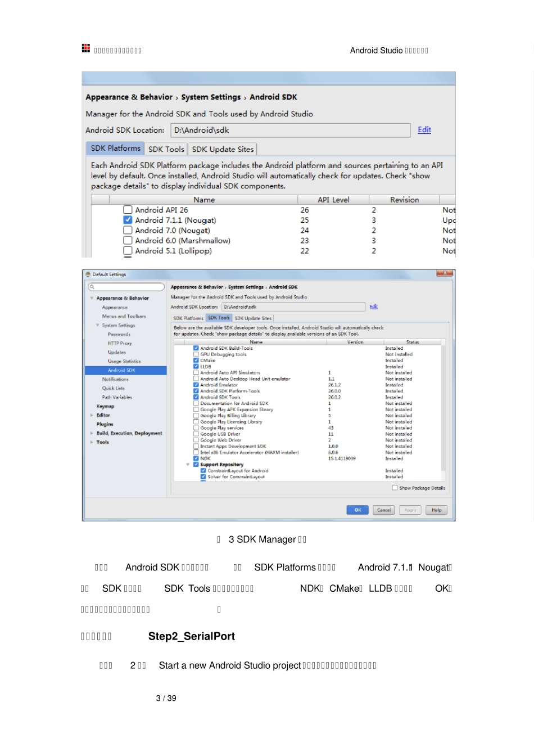Enable the GPU Debugging tools checkbox

pos(196,354)
